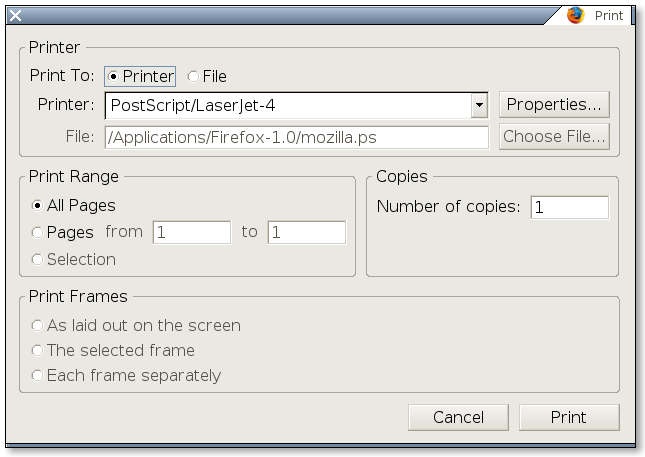
Task: Click the Firefox logo in title bar
Action: [575, 16]
